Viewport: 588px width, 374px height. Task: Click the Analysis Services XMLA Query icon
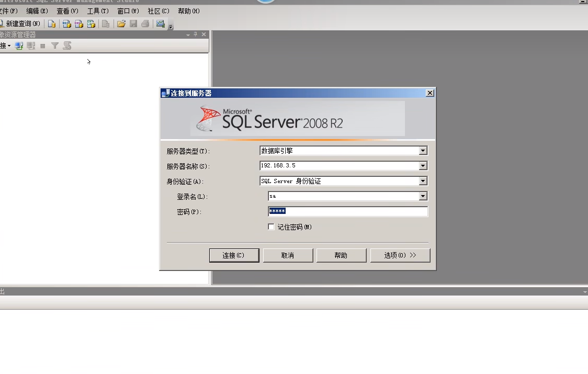click(91, 24)
